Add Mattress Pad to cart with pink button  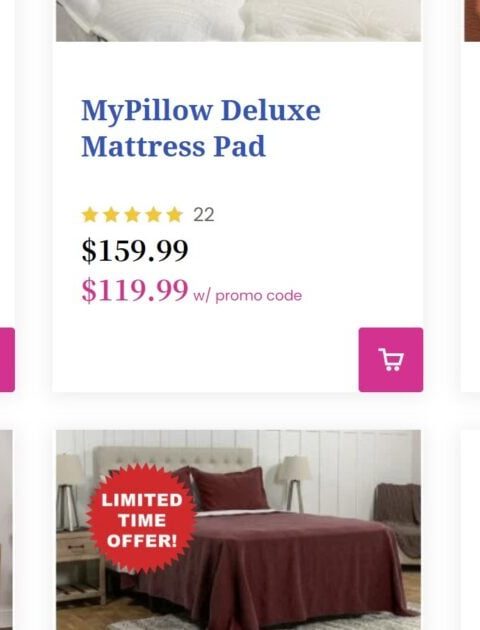[x=390, y=360]
